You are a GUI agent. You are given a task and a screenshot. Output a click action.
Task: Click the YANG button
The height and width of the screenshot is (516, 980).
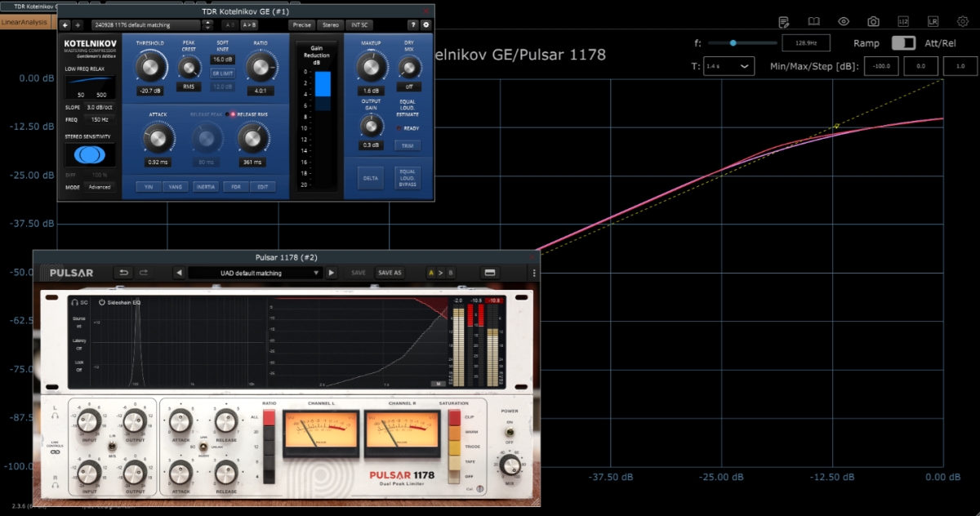[176, 187]
